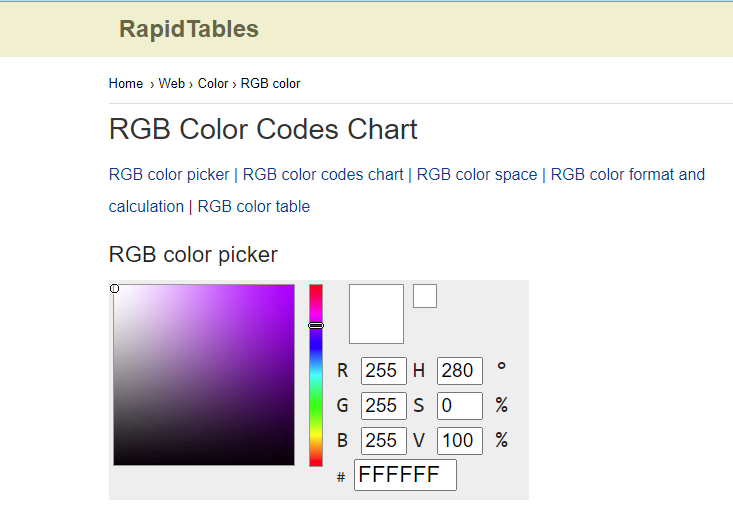Click the RapidTables site logo
This screenshot has width=733, height=522.
[188, 29]
